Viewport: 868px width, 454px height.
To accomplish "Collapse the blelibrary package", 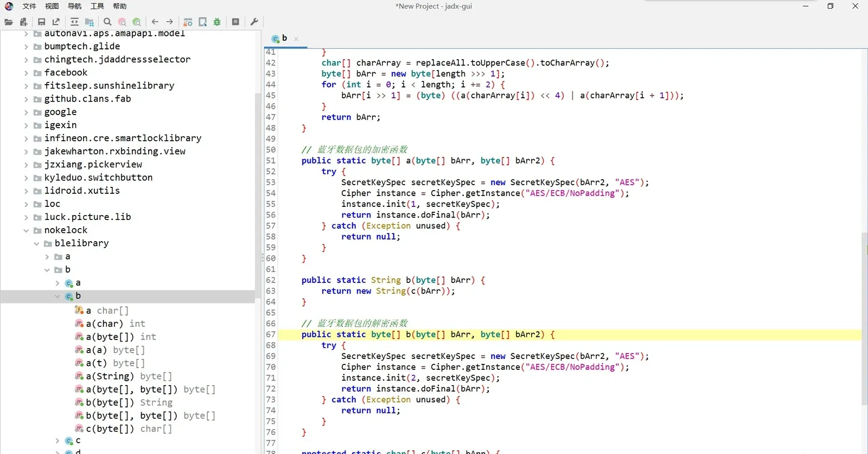I will click(36, 243).
